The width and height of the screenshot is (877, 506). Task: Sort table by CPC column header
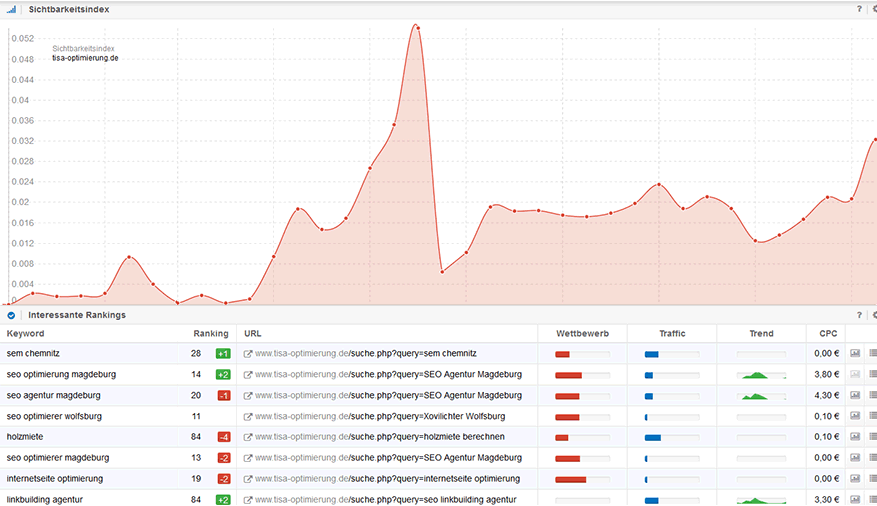[x=828, y=334]
